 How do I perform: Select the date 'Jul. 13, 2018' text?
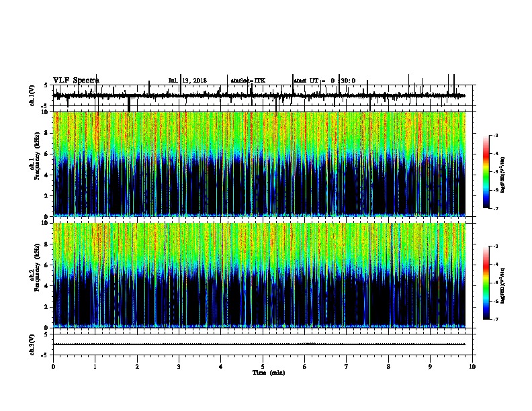tap(187, 81)
